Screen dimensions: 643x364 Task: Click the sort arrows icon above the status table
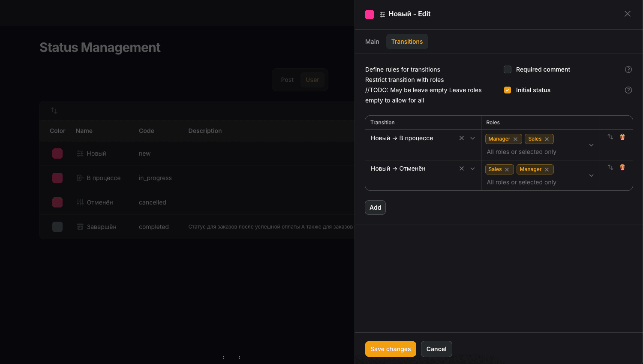click(54, 111)
